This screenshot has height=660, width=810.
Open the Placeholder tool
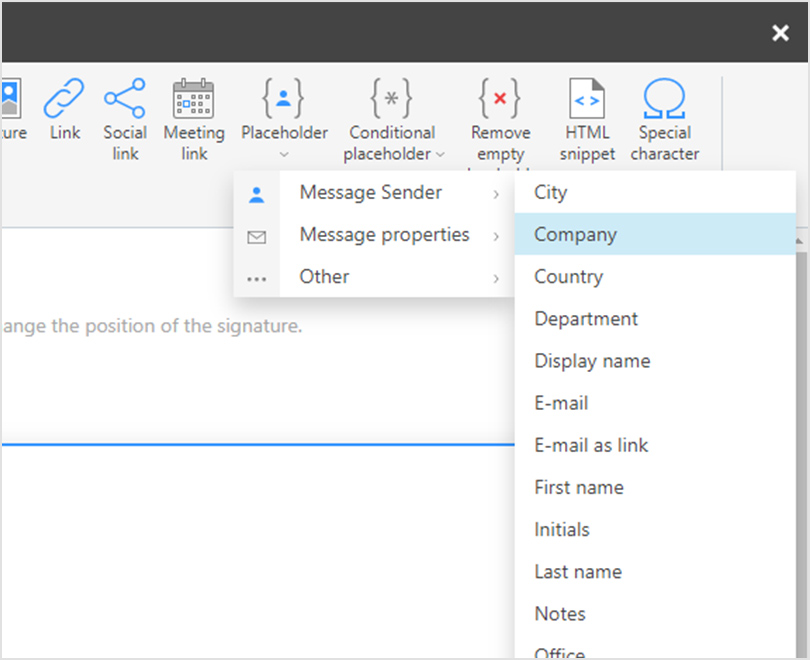[x=284, y=100]
